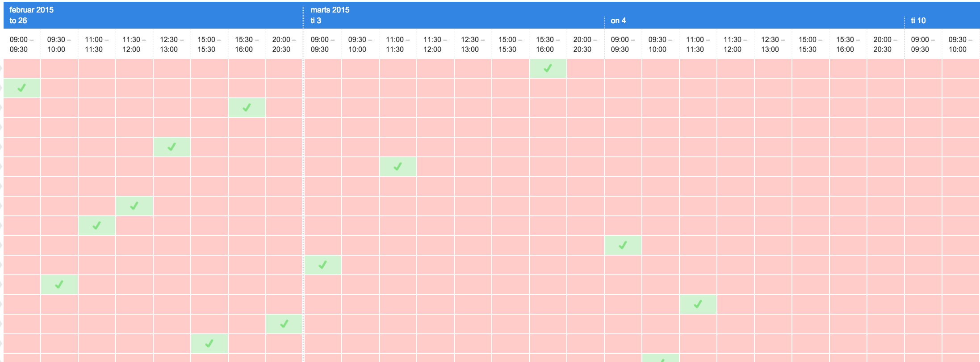Click green checkmark under ti 3 11:00–11:30
980x362 pixels.
click(x=398, y=167)
